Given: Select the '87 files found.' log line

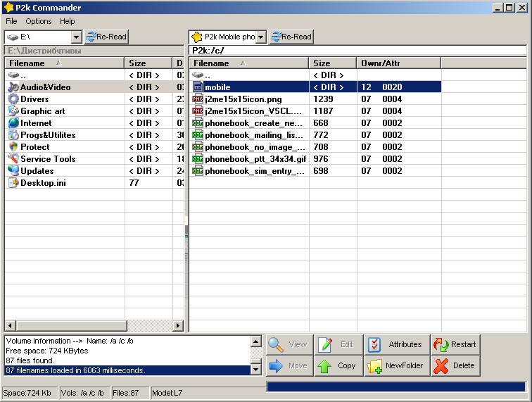Looking at the screenshot, I should pyautogui.click(x=127, y=360).
